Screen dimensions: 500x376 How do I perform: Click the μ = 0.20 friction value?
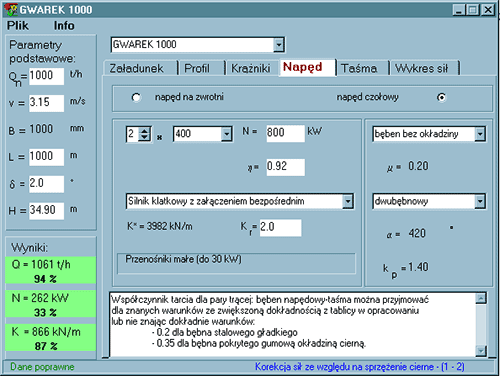click(x=407, y=166)
